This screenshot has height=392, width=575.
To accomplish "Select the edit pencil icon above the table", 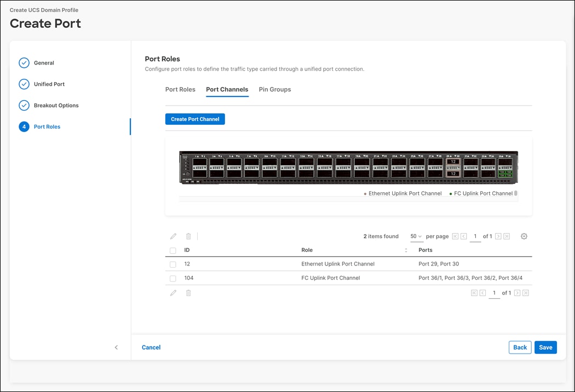I will click(x=173, y=236).
